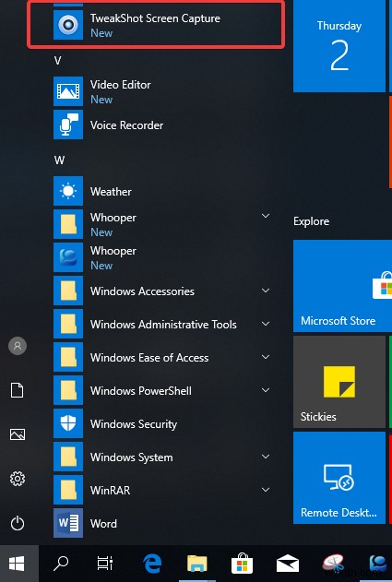Click the Voice Recorder text label

126,125
